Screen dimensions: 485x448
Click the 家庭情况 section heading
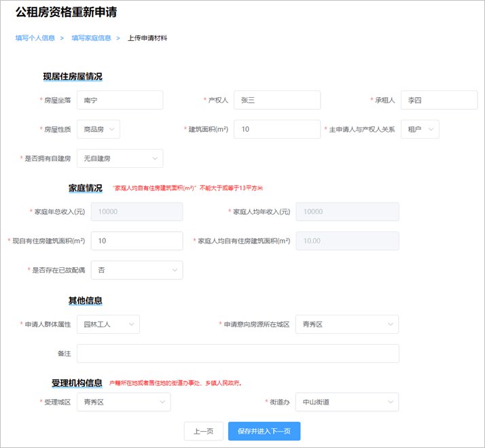coord(86,188)
